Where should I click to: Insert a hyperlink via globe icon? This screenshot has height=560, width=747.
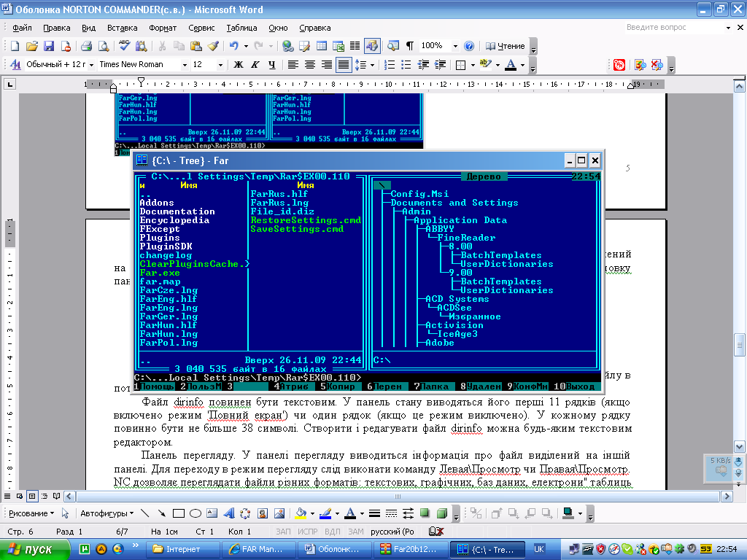pyautogui.click(x=287, y=46)
